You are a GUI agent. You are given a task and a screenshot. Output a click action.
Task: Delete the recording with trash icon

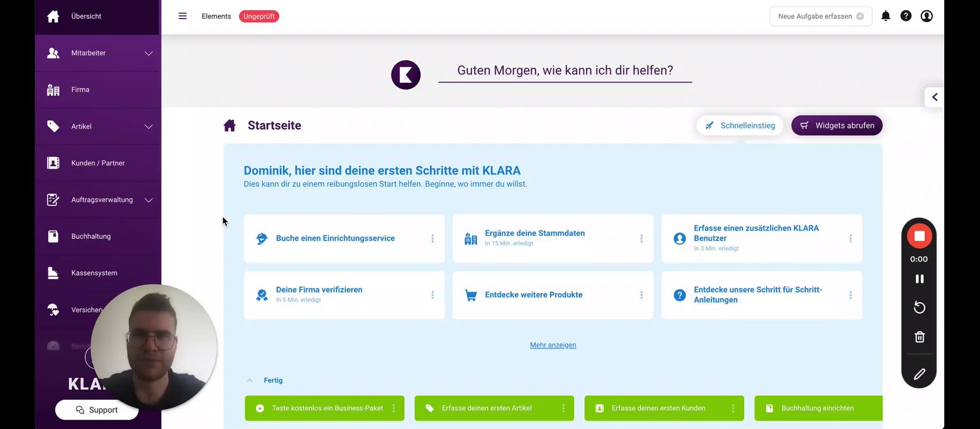click(919, 337)
